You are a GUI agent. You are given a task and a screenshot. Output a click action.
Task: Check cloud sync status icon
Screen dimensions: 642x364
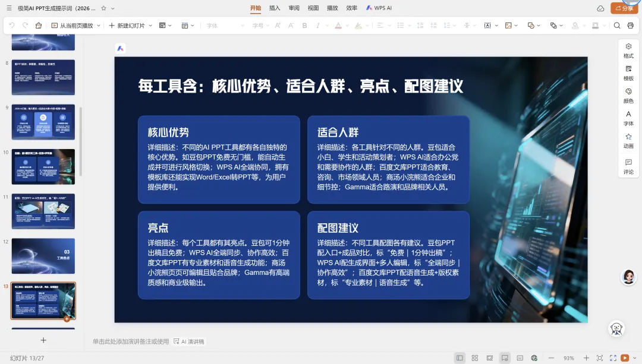click(600, 8)
